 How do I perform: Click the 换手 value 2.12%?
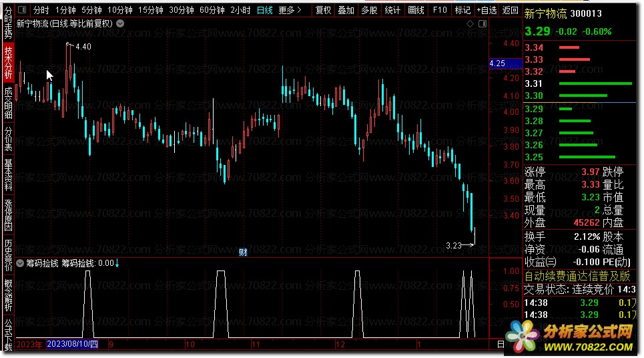(x=587, y=236)
